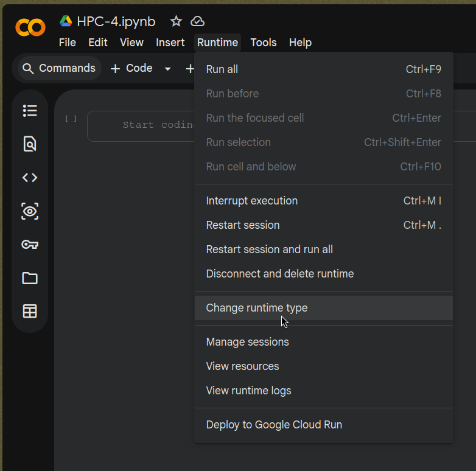Open the View menu
The image size is (476, 471).
[131, 43]
